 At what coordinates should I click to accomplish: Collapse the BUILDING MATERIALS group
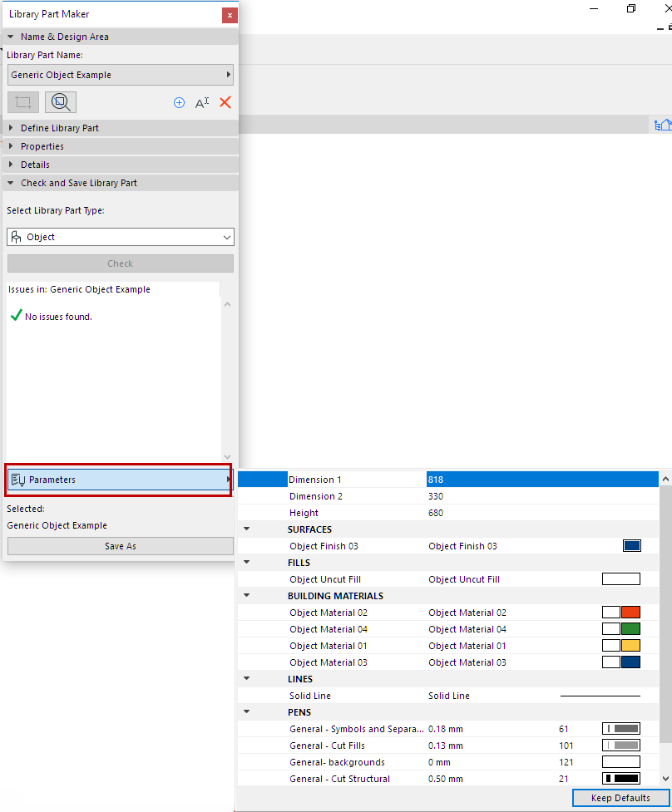pyautogui.click(x=245, y=595)
